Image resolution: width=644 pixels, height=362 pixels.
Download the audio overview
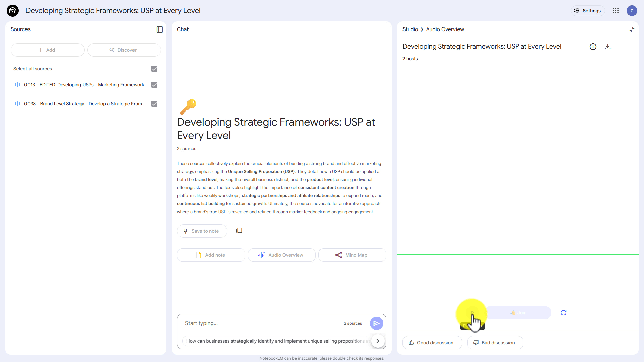[x=607, y=47]
